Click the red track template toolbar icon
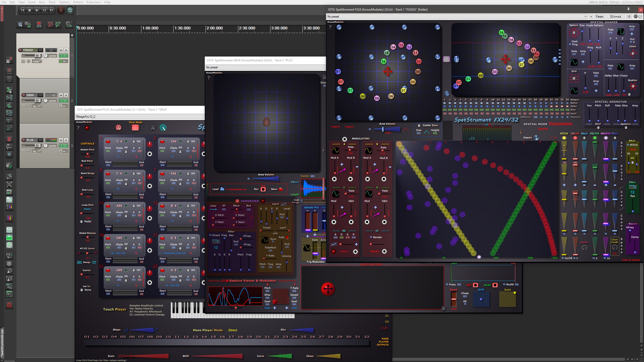The image size is (644, 362). pos(39,25)
